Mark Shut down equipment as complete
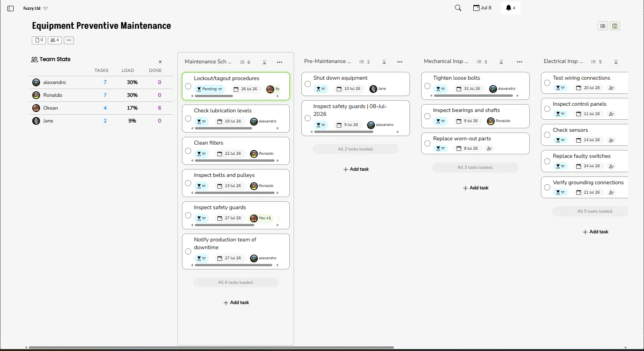The width and height of the screenshot is (644, 351). pos(308,84)
